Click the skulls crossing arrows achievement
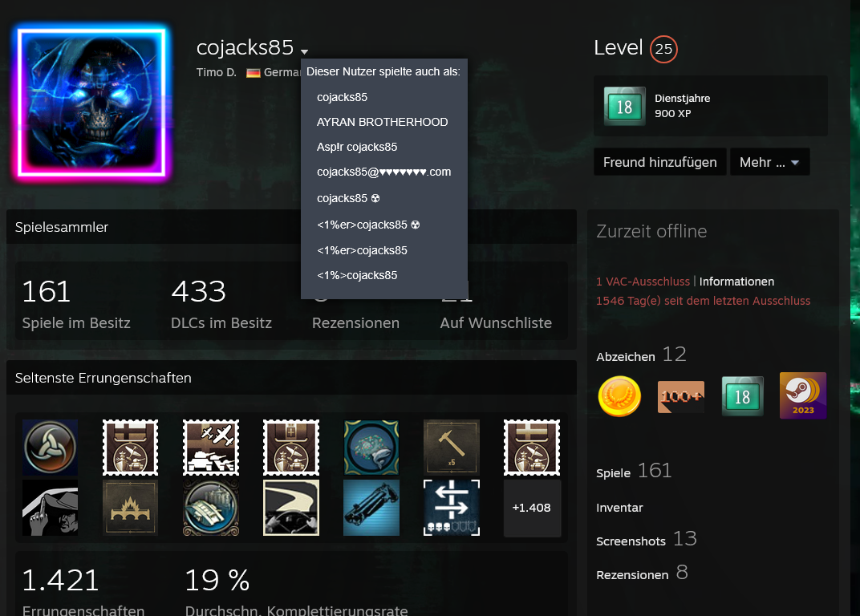860x616 pixels. point(452,508)
